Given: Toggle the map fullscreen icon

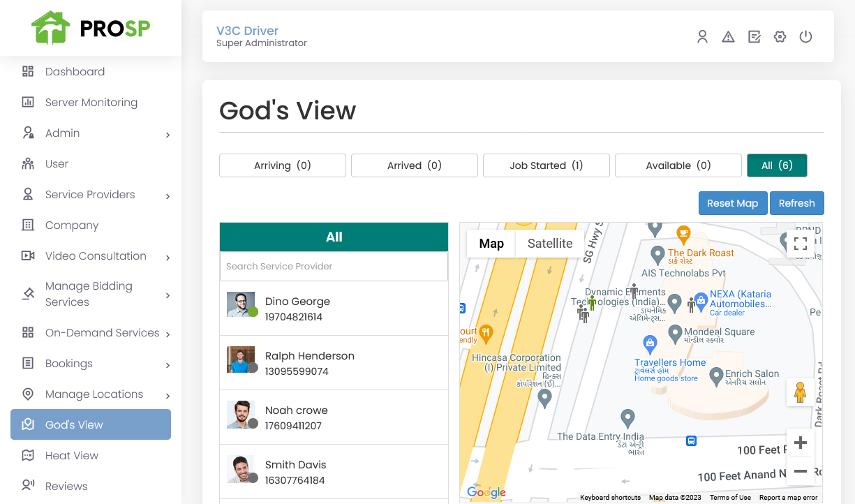Looking at the screenshot, I should tap(801, 244).
